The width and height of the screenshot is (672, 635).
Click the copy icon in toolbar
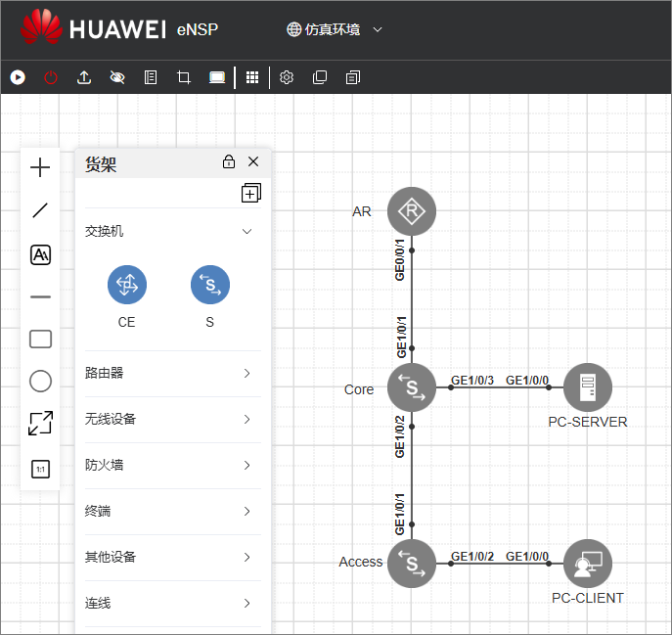pyautogui.click(x=320, y=77)
